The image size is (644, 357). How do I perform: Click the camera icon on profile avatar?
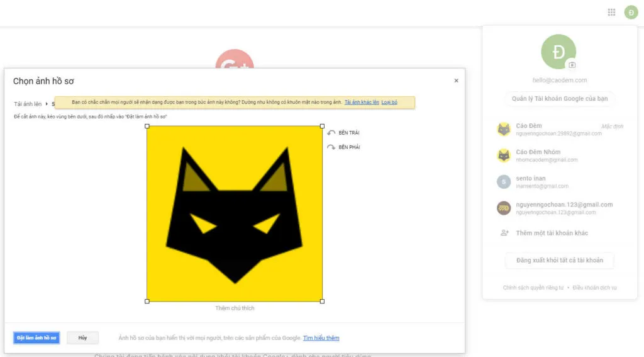[572, 65]
